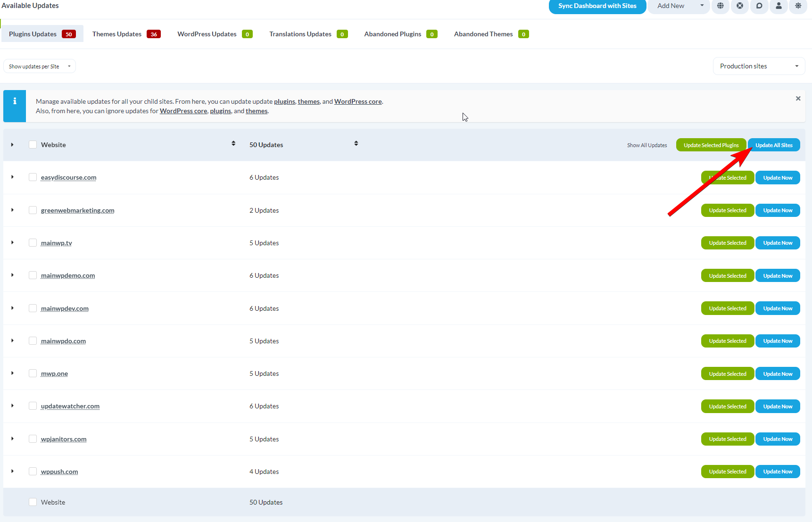The width and height of the screenshot is (812, 522).
Task: Open the settings gear icon
Action: 797,7
